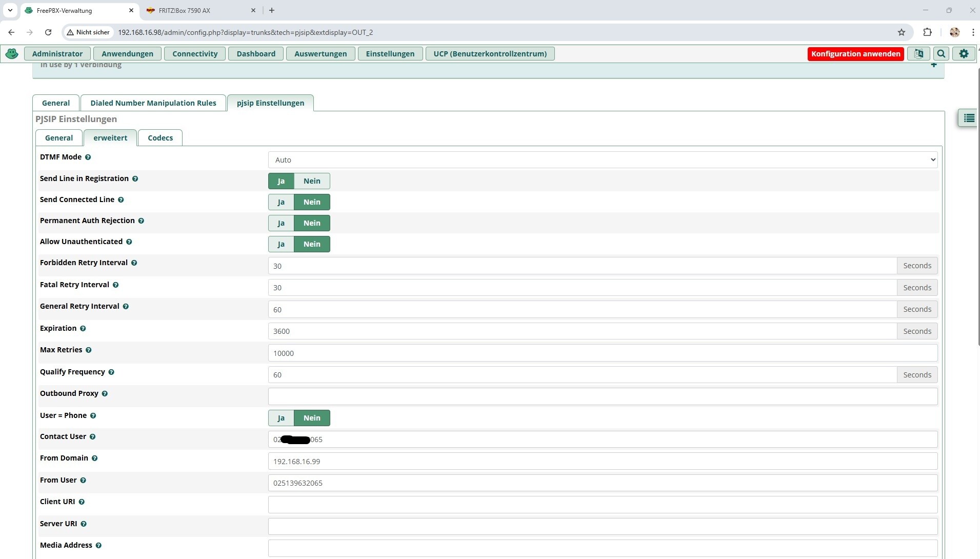The image size is (980, 559).
Task: Open the Connectivity menu
Action: [x=195, y=54]
